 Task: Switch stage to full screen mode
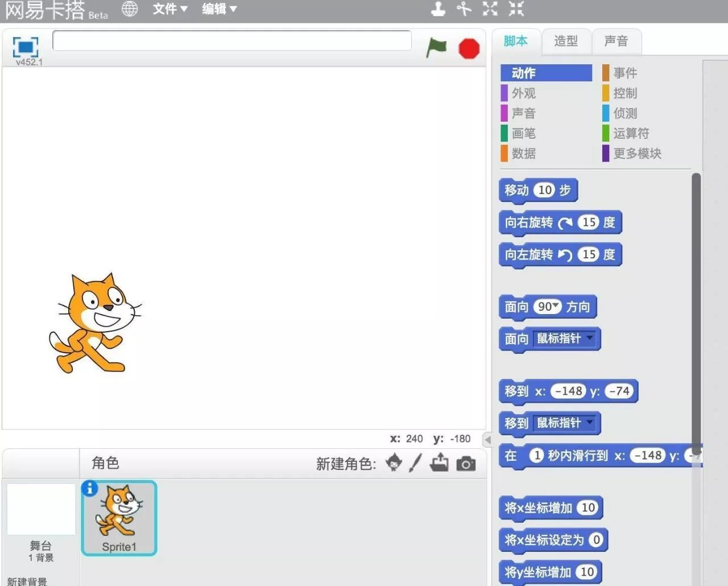pyautogui.click(x=26, y=47)
